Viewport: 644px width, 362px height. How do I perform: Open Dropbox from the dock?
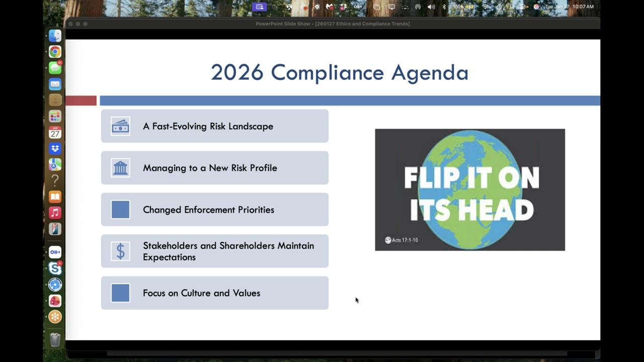(x=55, y=149)
